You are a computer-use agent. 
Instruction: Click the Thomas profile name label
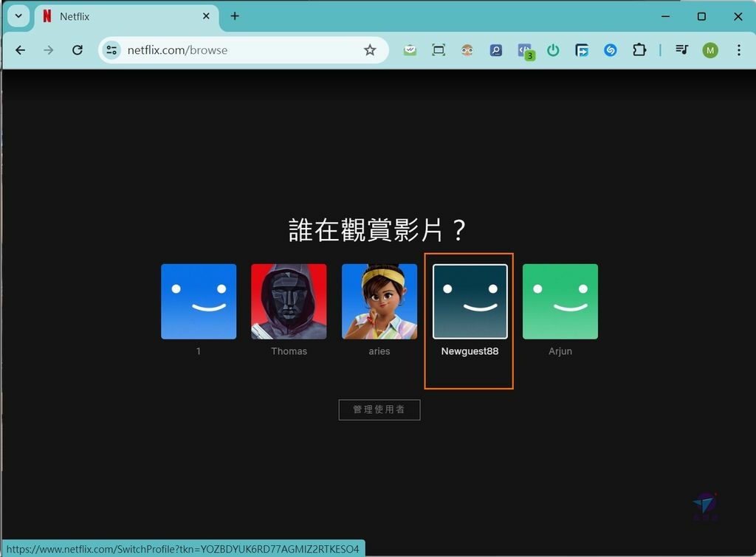pos(289,351)
